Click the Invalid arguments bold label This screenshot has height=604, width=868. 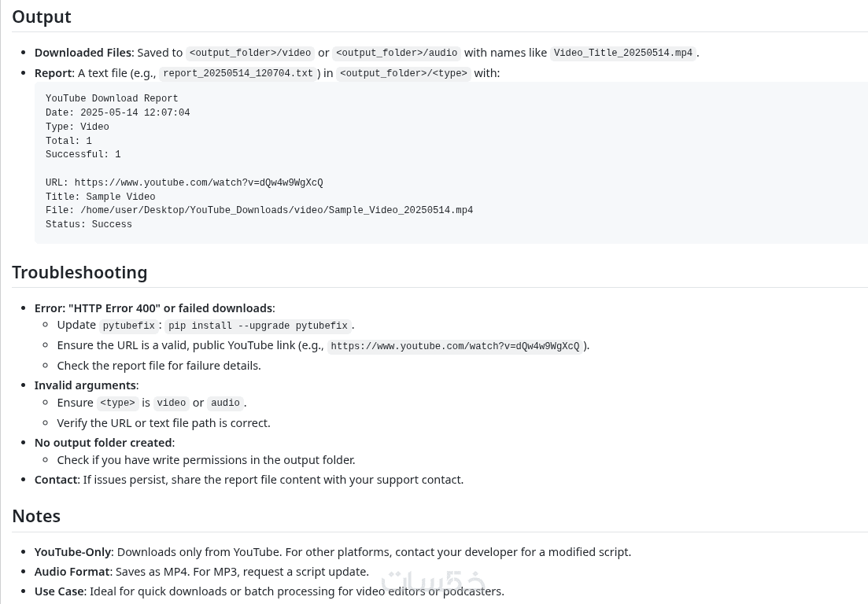point(85,385)
